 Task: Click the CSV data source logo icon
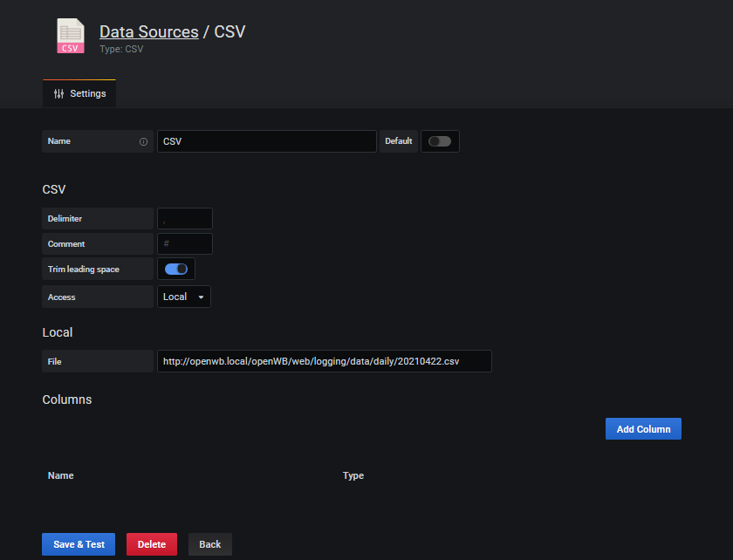click(71, 37)
